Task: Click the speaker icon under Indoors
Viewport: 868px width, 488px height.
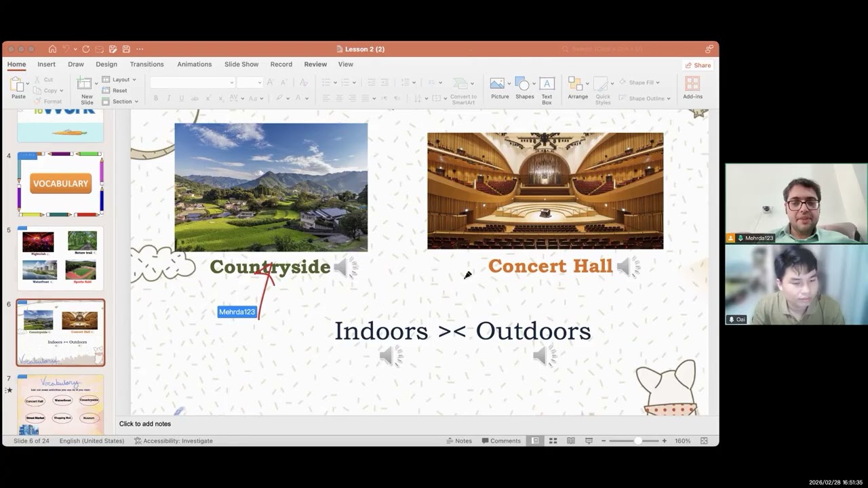Action: [391, 356]
